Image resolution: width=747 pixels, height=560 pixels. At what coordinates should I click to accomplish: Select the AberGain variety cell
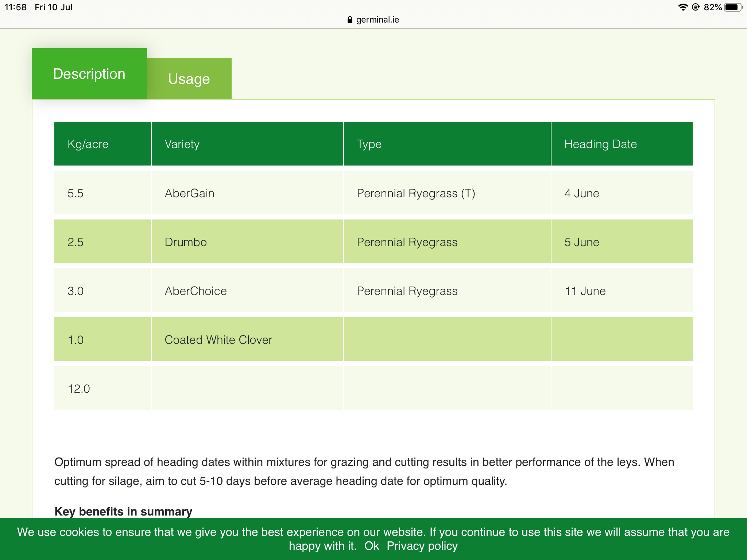click(190, 193)
